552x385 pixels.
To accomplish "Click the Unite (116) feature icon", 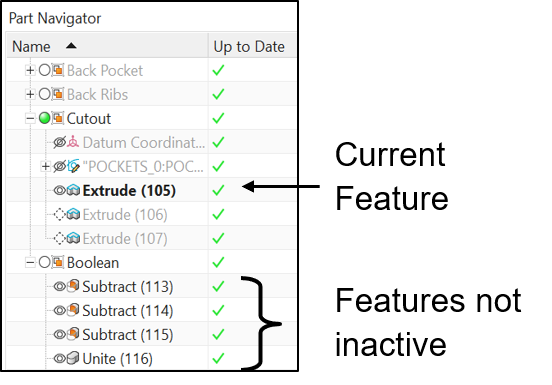I will (73, 358).
